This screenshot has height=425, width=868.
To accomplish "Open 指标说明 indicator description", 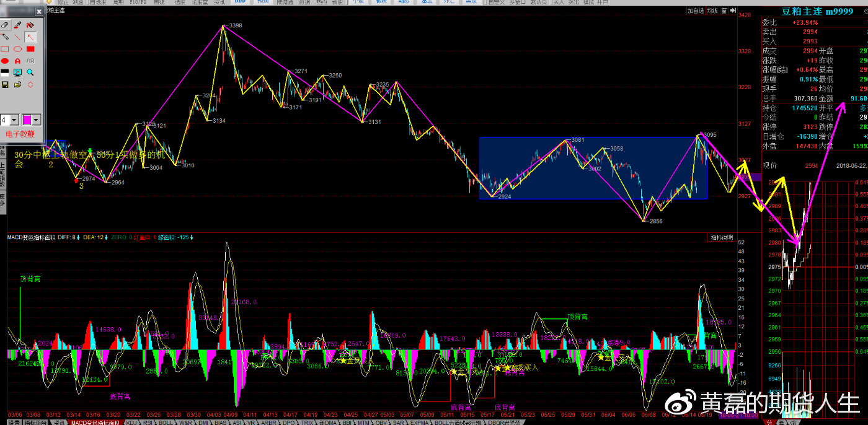I will pyautogui.click(x=722, y=237).
